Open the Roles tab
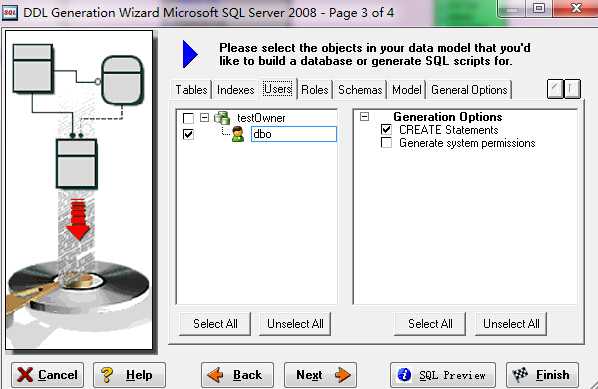598x389 pixels. click(315, 90)
